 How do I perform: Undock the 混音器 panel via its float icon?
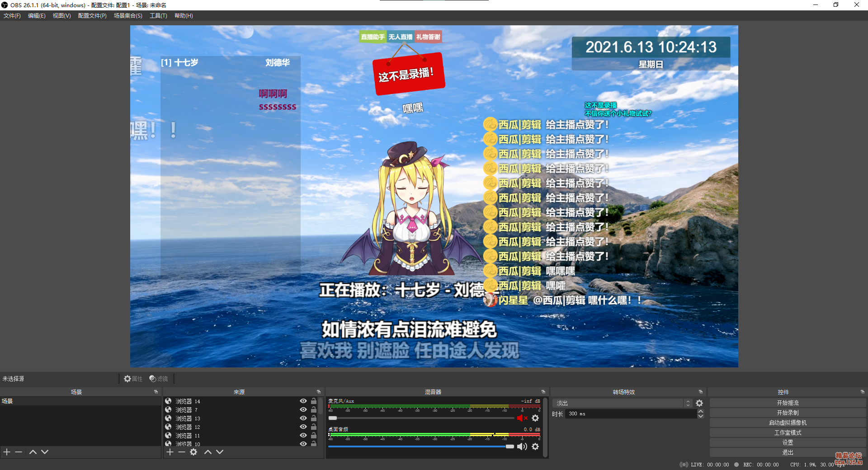click(543, 392)
